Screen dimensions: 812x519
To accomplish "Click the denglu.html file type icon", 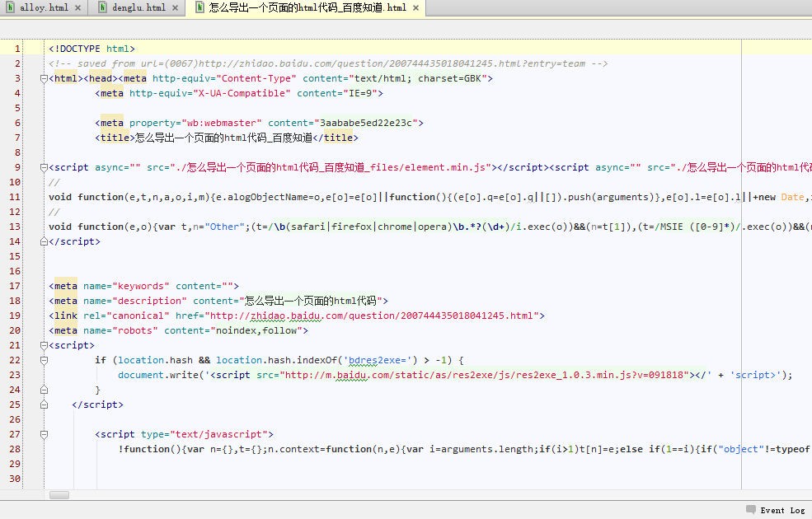I will click(102, 7).
